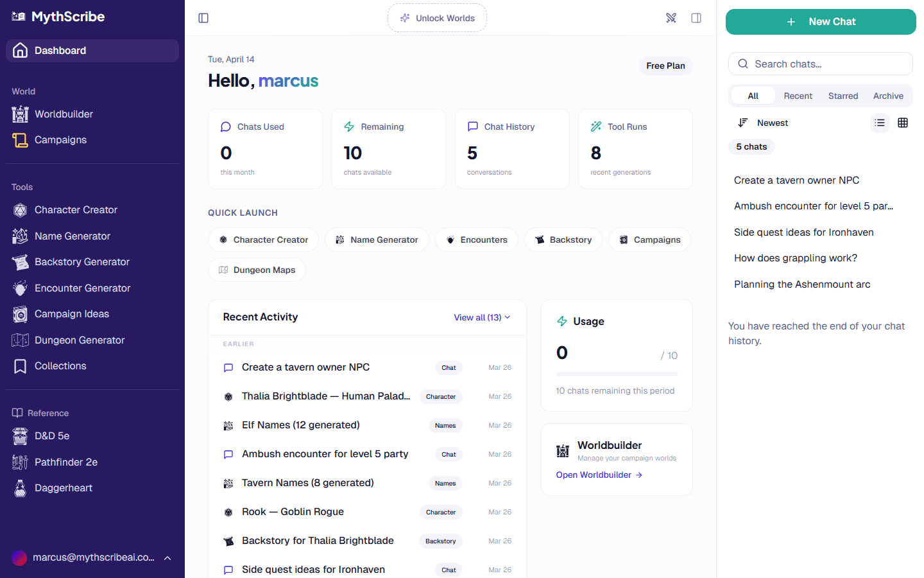Open Collections in the sidebar
Image resolution: width=924 pixels, height=578 pixels.
[60, 365]
